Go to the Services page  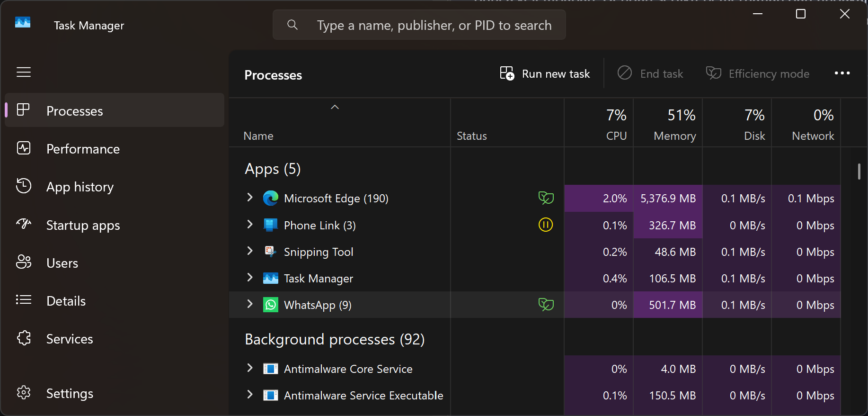[x=70, y=339]
